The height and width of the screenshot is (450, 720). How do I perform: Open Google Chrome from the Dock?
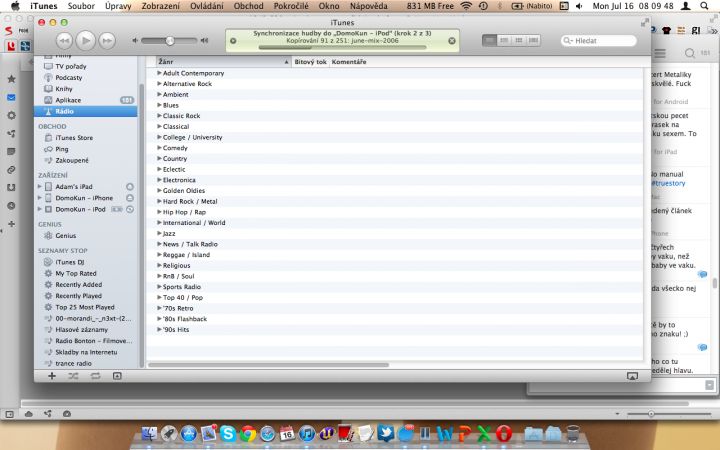(248, 433)
